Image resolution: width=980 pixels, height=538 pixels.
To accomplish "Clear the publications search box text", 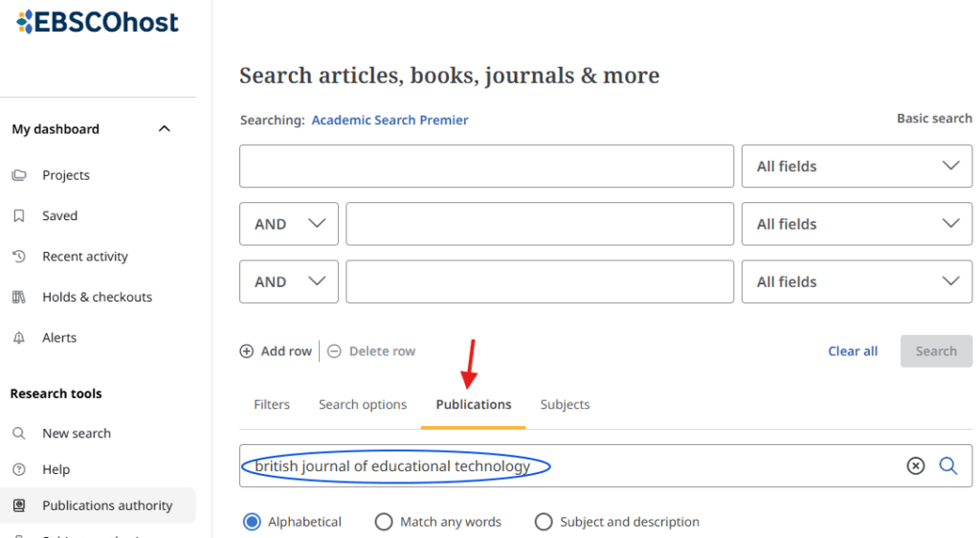I will 916,465.
